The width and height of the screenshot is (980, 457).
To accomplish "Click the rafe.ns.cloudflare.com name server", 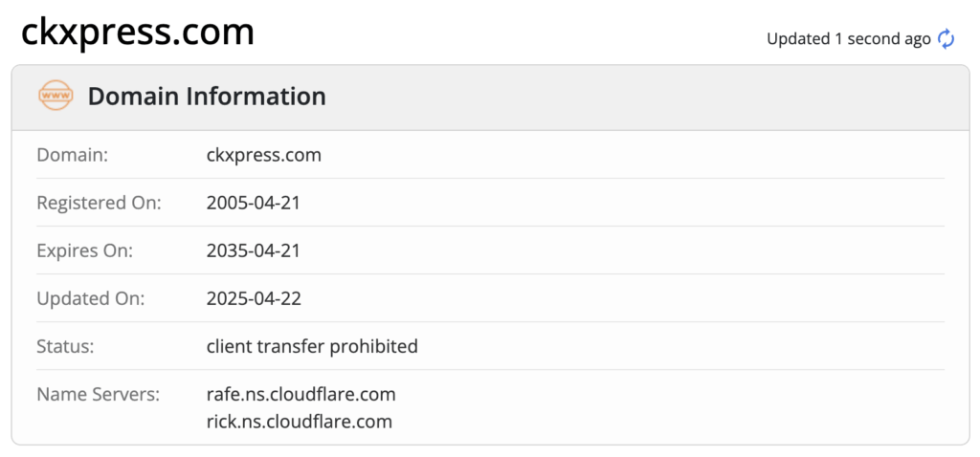I will 301,395.
